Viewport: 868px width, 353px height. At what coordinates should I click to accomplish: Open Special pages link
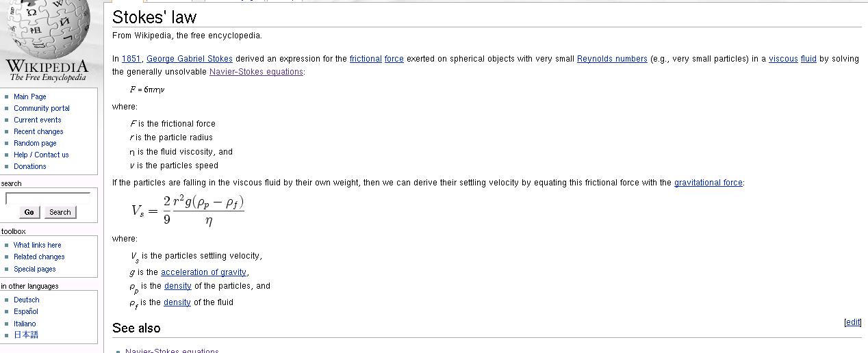click(35, 269)
